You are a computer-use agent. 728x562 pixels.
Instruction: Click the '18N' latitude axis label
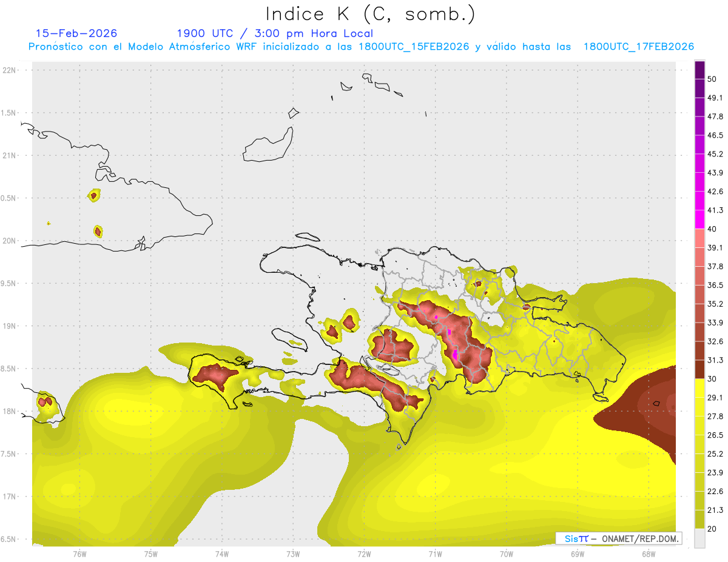pyautogui.click(x=9, y=412)
